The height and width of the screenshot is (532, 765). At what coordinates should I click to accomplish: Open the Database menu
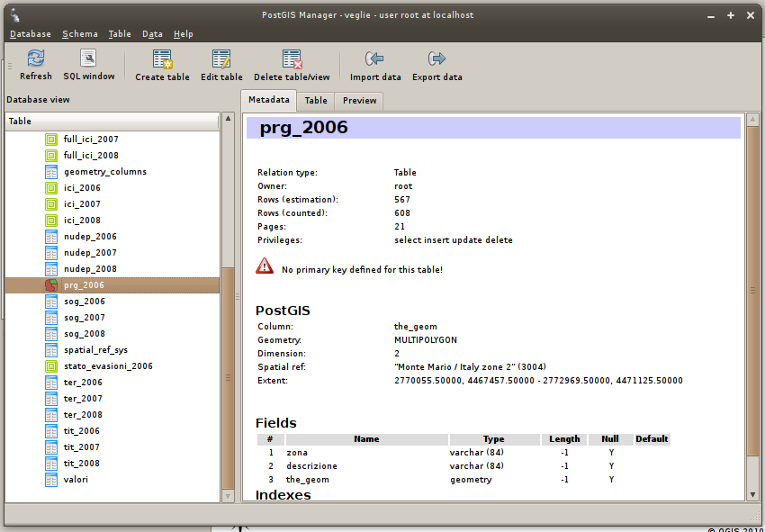pyautogui.click(x=31, y=34)
